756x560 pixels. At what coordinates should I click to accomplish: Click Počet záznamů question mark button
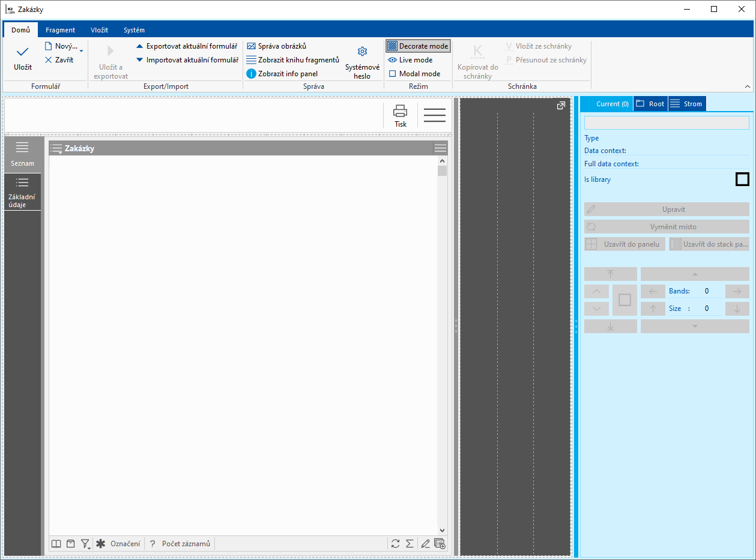(x=180, y=544)
